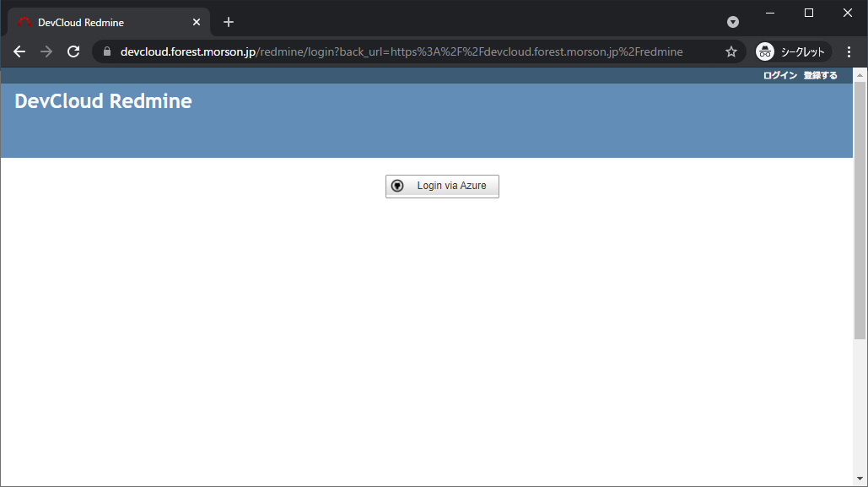
Task: Click the Login via Azure button
Action: (x=442, y=186)
